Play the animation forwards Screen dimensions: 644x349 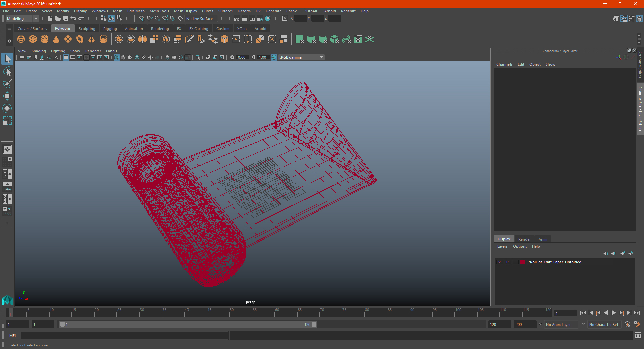(x=613, y=313)
